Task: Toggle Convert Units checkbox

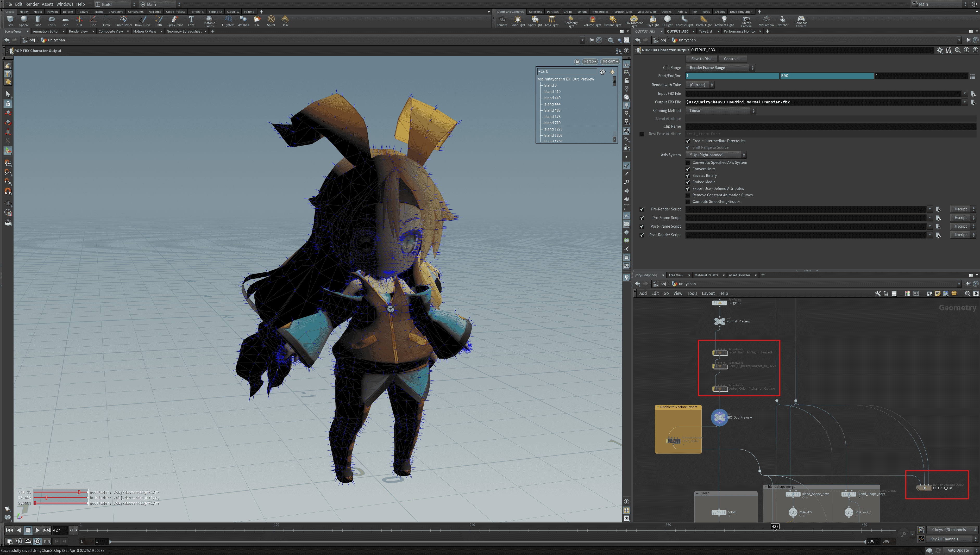Action: coord(688,169)
